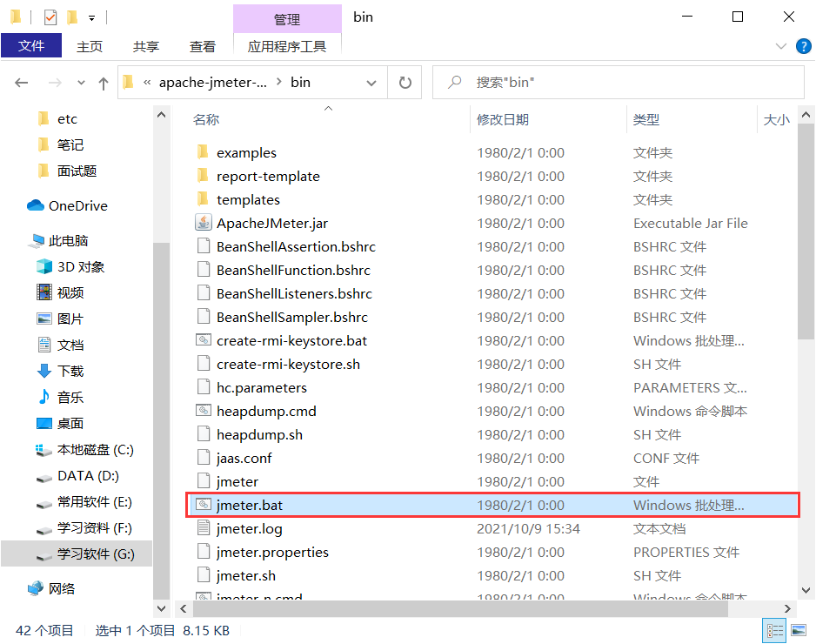Select the jmeter.properties file
Image resolution: width=816 pixels, height=644 pixels.
492,552
